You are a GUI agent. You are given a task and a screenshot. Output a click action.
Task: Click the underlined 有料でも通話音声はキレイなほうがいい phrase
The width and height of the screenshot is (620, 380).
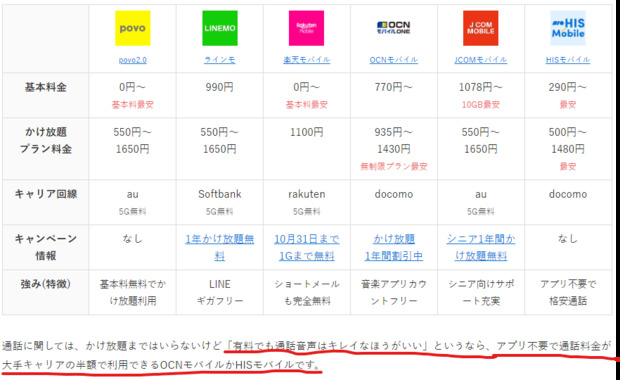(328, 346)
